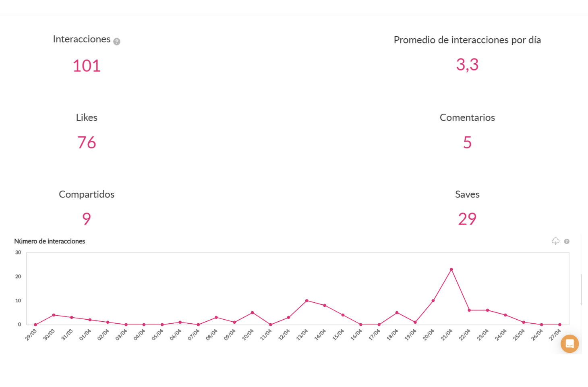The height and width of the screenshot is (387, 588).
Task: Select the 13/04 data point on chart
Action: 307,301
